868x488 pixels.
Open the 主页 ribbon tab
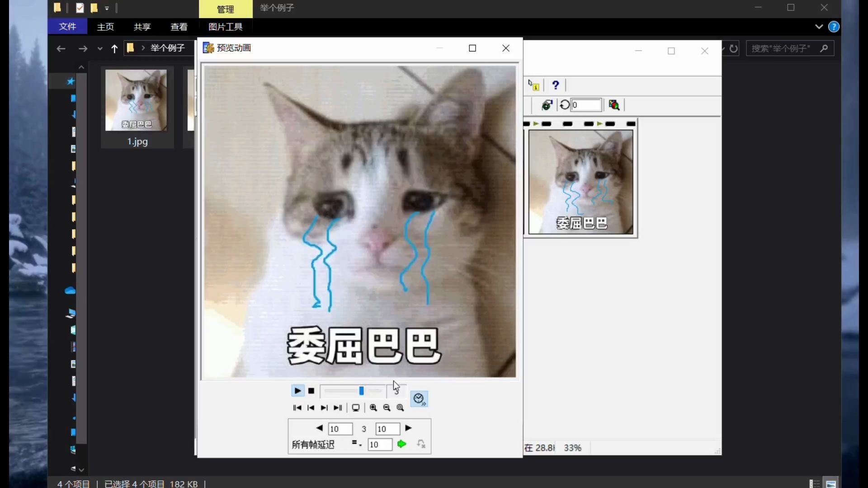coord(105,27)
